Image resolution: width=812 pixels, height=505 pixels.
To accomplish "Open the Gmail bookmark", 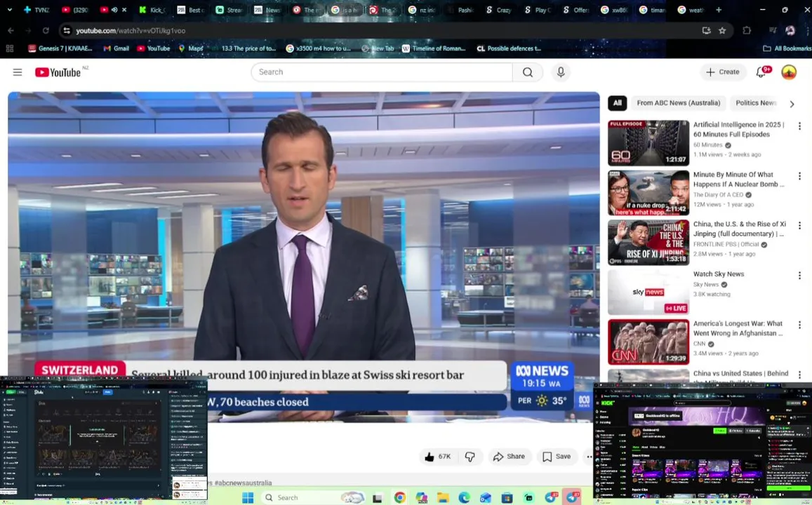I will point(116,48).
